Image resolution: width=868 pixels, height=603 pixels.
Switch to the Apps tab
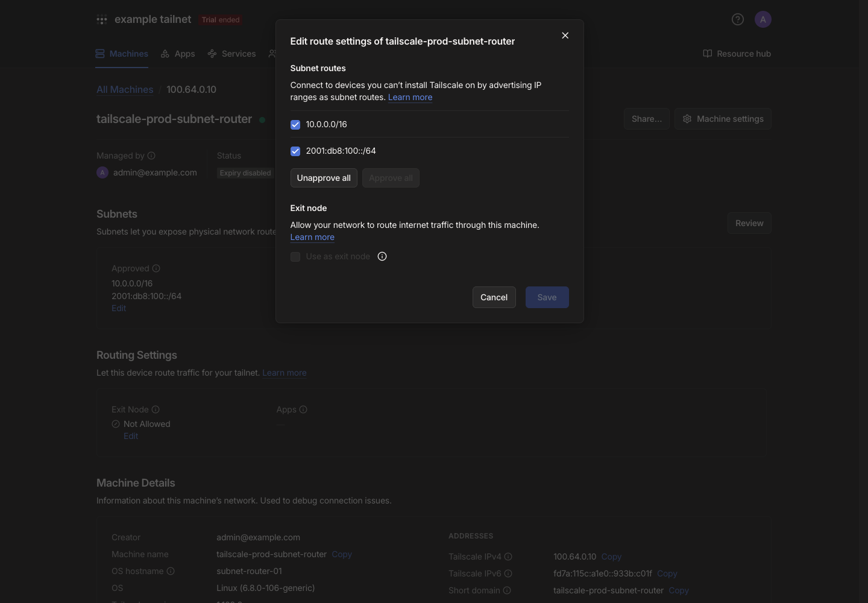tap(178, 54)
